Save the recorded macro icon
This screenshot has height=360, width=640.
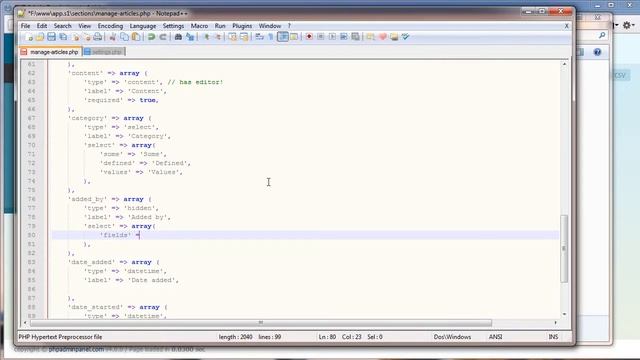pyautogui.click(x=356, y=37)
